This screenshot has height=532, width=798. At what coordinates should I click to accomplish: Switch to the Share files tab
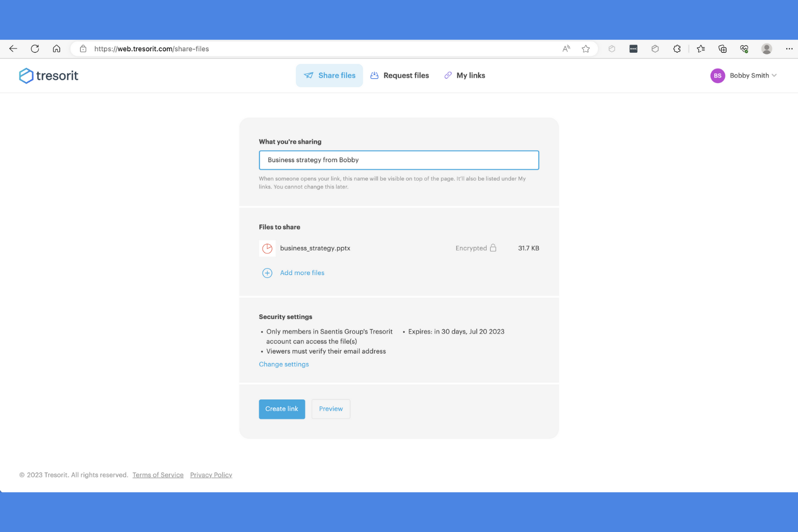[x=329, y=75]
